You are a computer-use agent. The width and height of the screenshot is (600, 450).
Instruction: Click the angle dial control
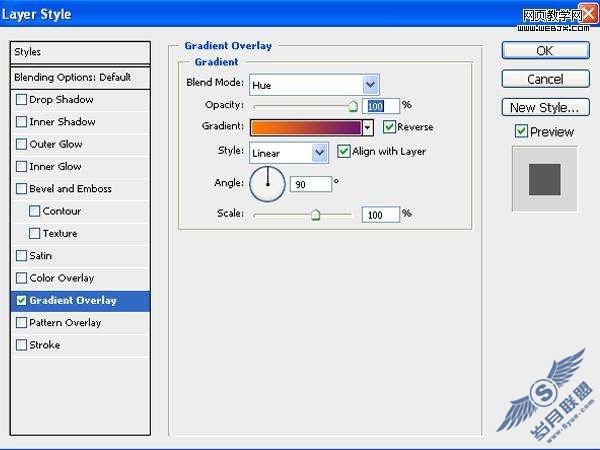[x=267, y=184]
